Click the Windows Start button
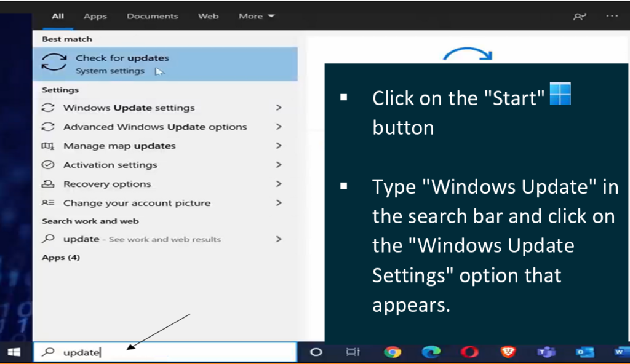630x364 pixels. tap(14, 352)
